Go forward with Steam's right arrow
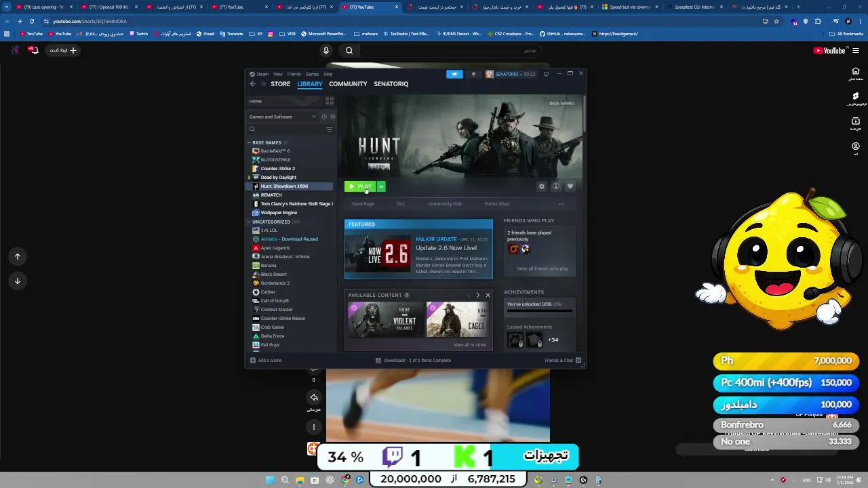Viewport: 868px width, 488px height. 262,84
